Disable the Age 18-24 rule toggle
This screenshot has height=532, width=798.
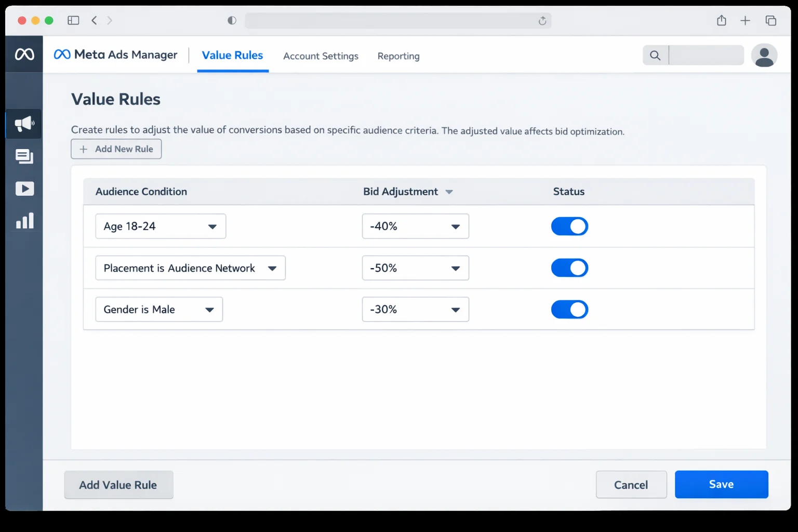(x=569, y=227)
